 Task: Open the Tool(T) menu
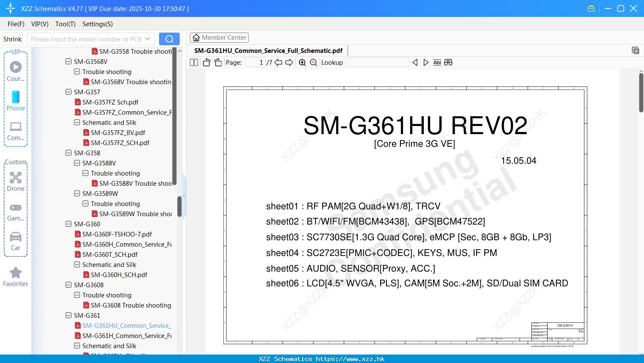click(66, 24)
